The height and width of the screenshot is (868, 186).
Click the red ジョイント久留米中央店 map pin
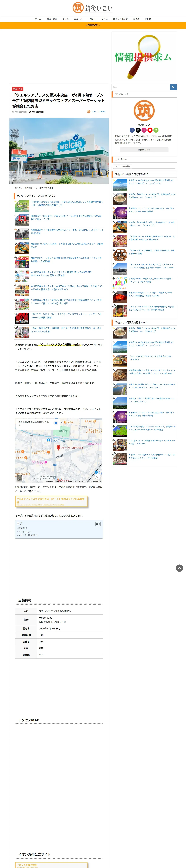pos(58,447)
